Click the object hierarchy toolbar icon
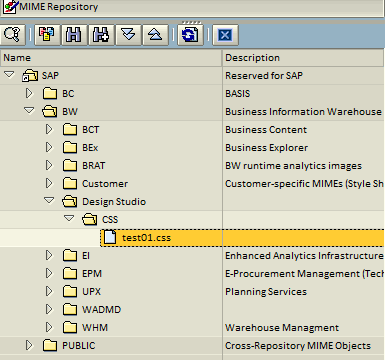 pyautogui.click(x=47, y=34)
